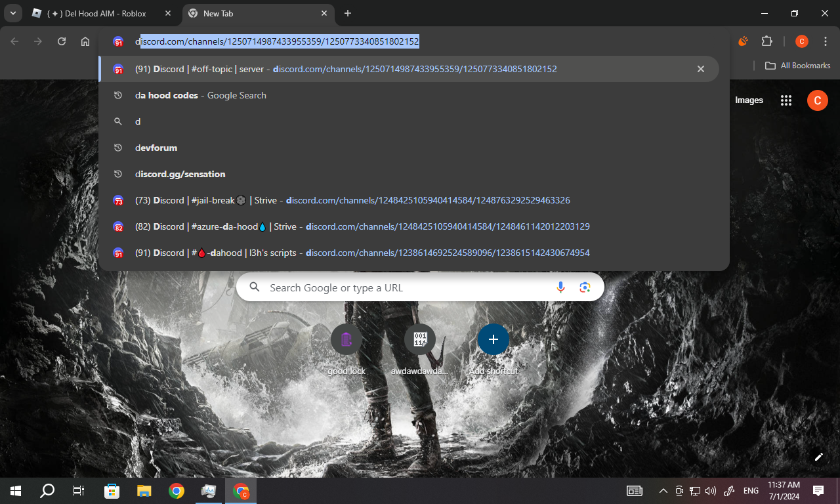Select the New Tab browser tab
840x504 pixels.
pyautogui.click(x=258, y=13)
